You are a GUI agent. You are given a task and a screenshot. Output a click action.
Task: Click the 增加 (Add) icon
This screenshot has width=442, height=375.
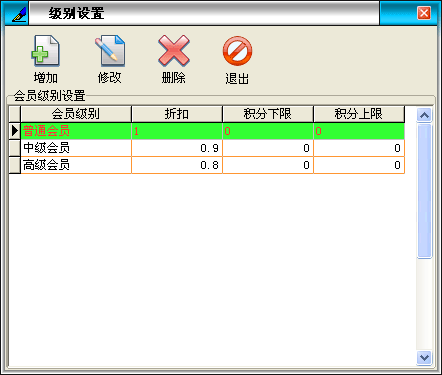[45, 51]
